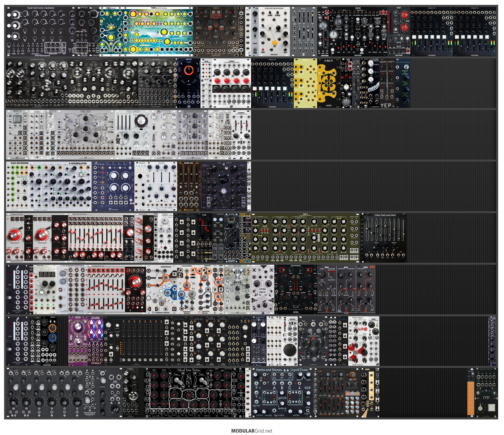The height and width of the screenshot is (435, 504).
Task: Click the Geiger Counter module
Action: [358, 341]
